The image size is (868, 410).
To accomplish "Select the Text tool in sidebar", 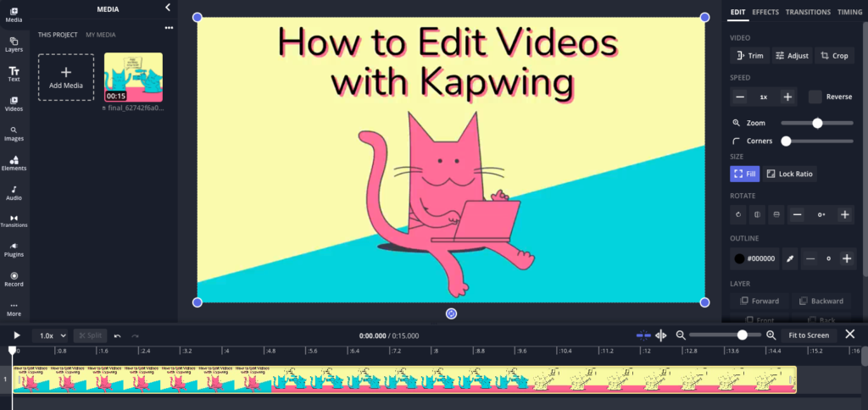I will coord(14,75).
